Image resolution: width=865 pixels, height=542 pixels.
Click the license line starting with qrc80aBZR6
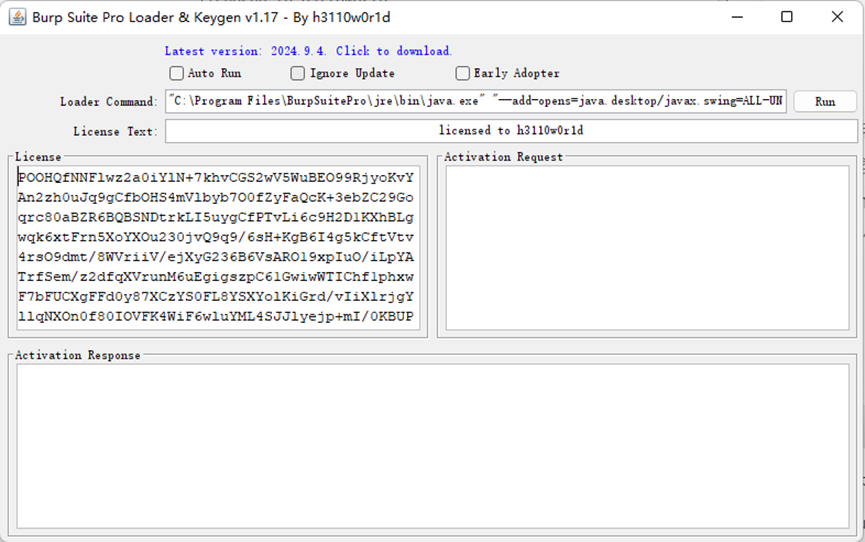216,217
